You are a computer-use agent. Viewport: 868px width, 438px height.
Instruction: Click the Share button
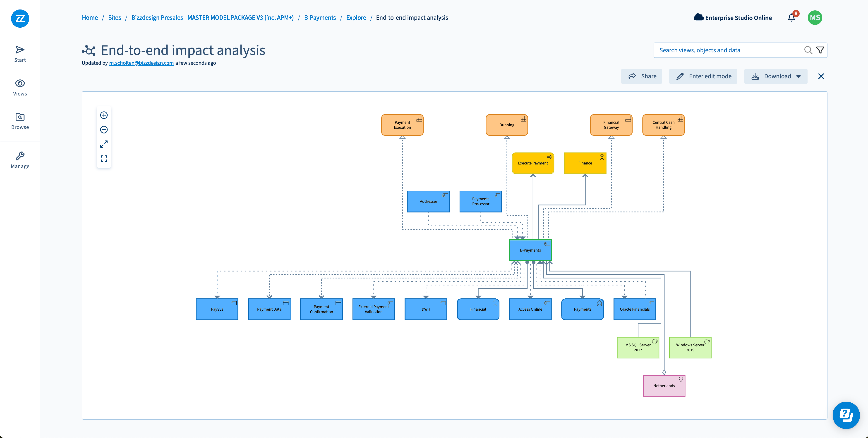[641, 76]
